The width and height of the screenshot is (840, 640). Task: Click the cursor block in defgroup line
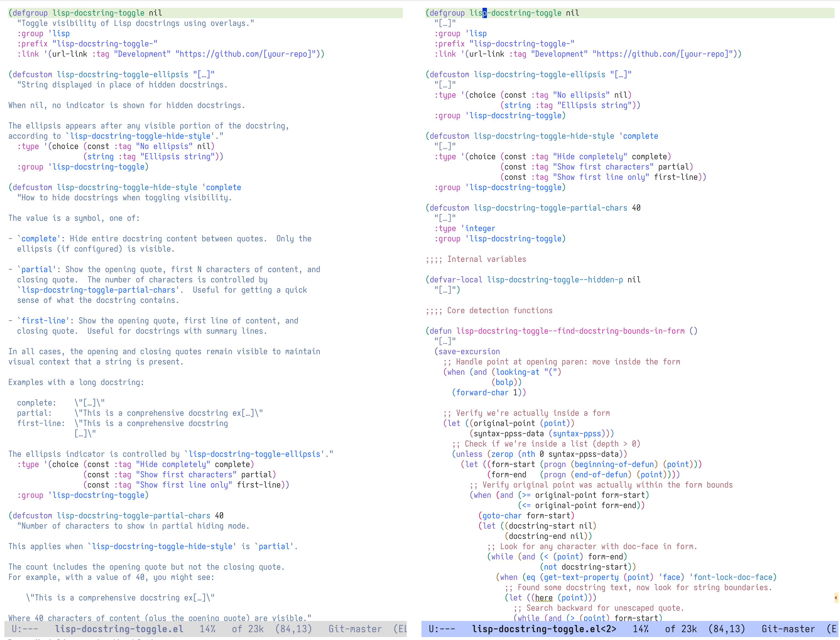[484, 13]
